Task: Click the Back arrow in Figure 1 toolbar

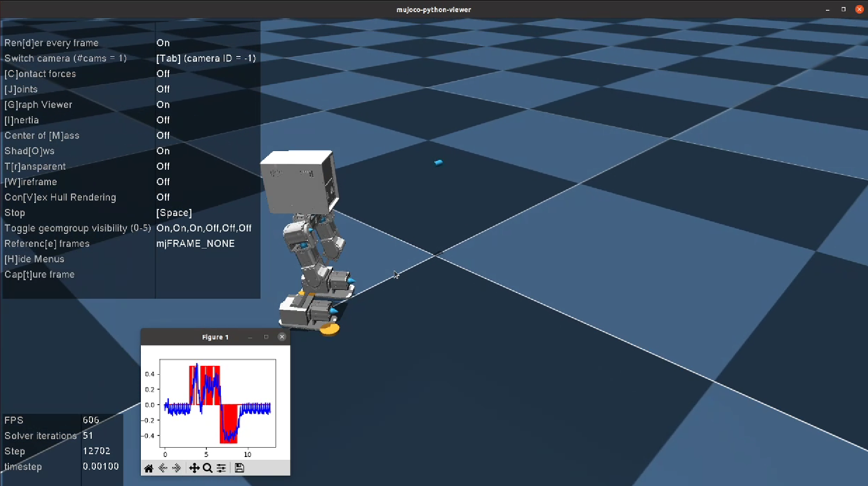Action: (163, 468)
